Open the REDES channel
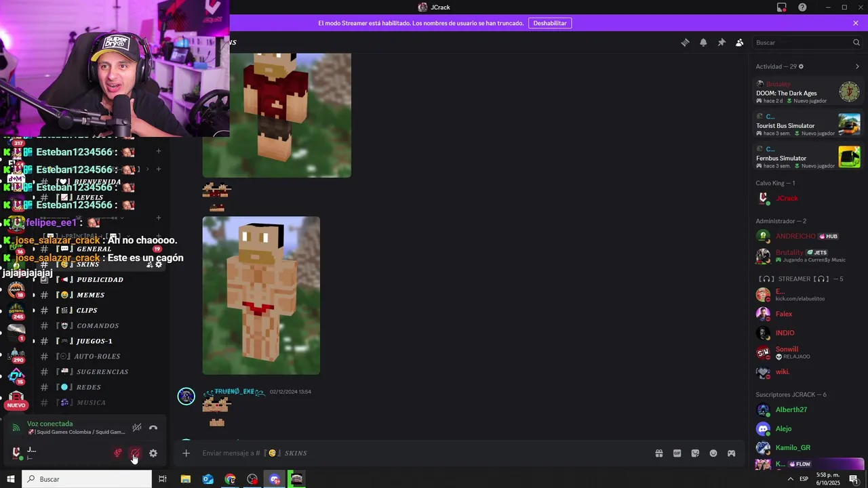This screenshot has width=868, height=488. [x=89, y=388]
